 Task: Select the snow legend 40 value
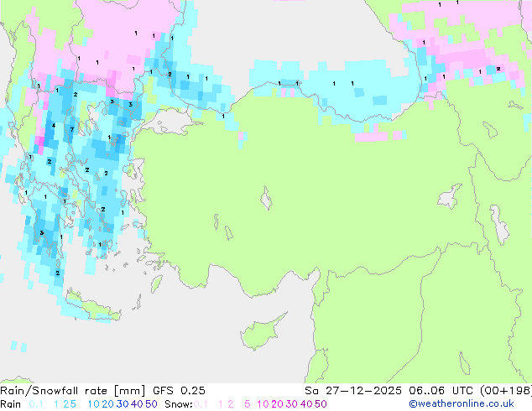(306, 404)
